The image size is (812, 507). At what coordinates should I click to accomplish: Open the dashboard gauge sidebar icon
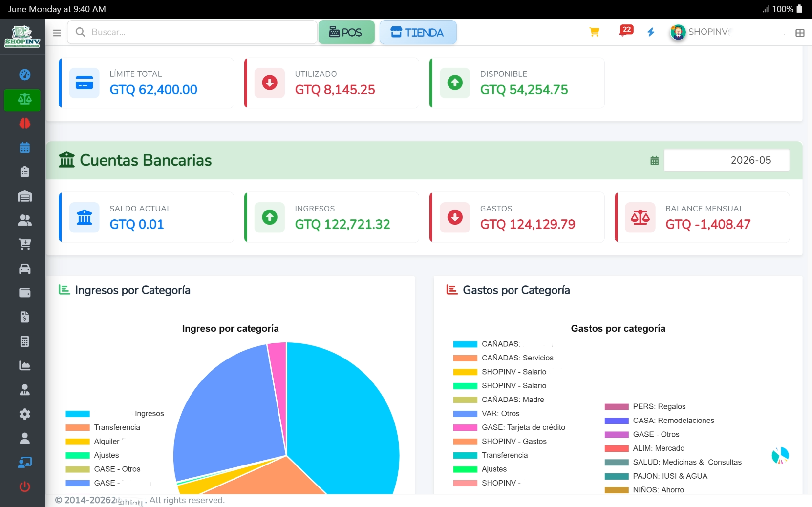tap(24, 75)
